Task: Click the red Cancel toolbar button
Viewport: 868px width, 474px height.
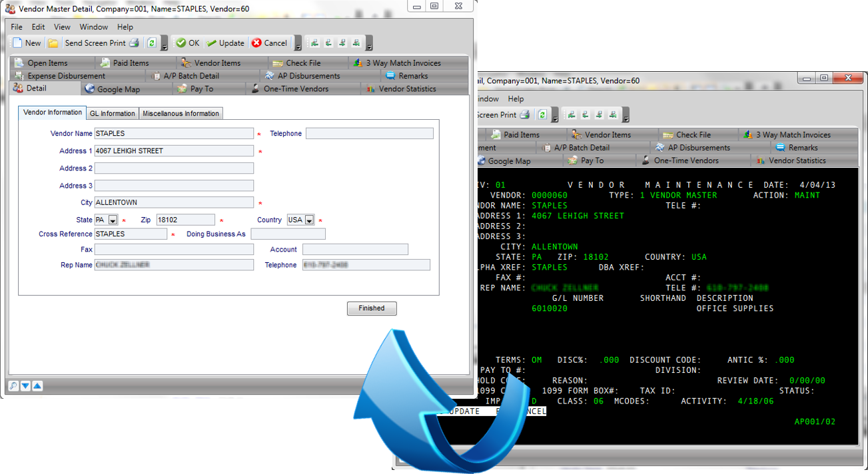Action: pyautogui.click(x=269, y=43)
